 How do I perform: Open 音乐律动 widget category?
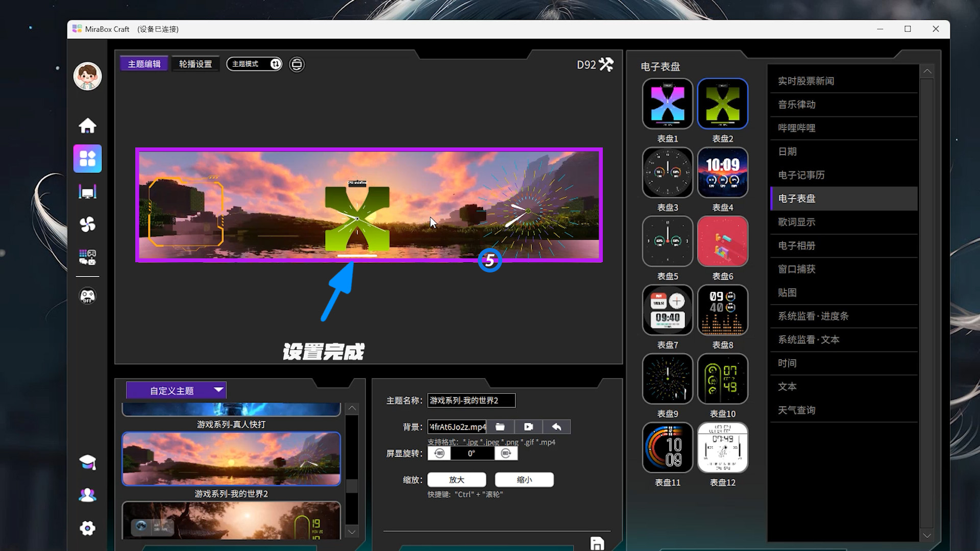click(844, 105)
